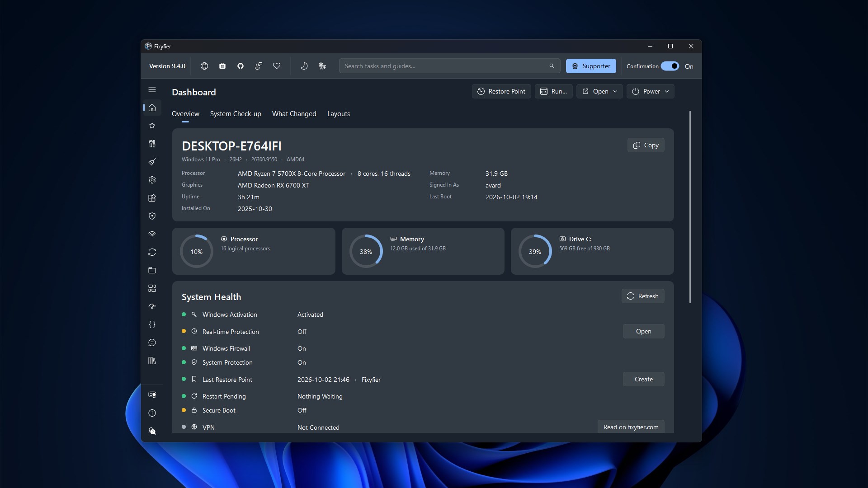Open the shield security sidebar icon
The height and width of the screenshot is (488, 868).
[x=152, y=216]
